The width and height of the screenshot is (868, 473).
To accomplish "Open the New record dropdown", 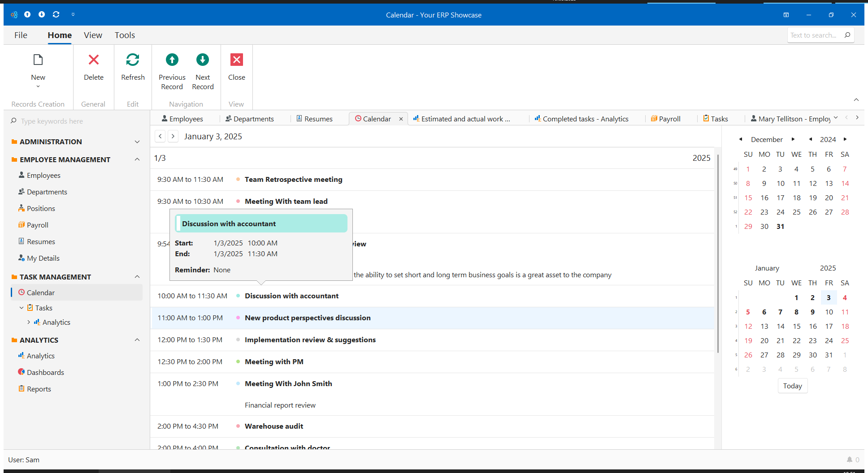I will 38,86.
